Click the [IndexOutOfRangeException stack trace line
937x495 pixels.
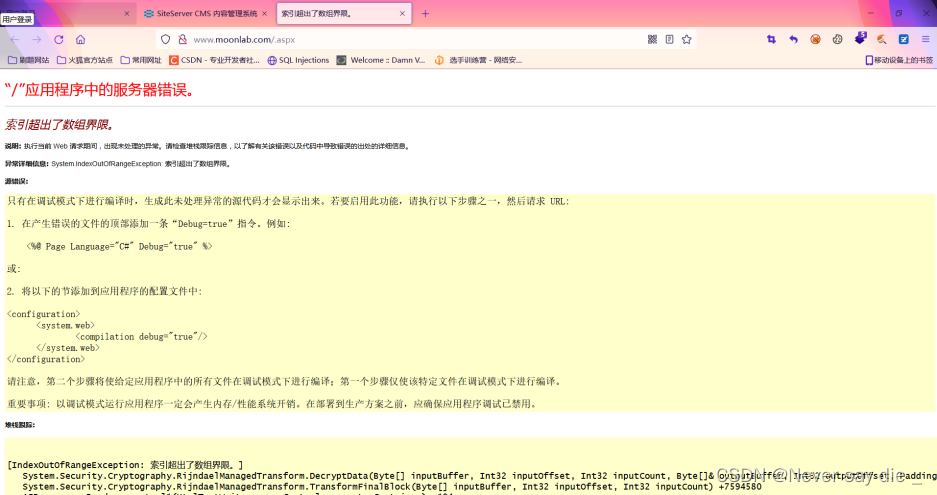coord(125,465)
